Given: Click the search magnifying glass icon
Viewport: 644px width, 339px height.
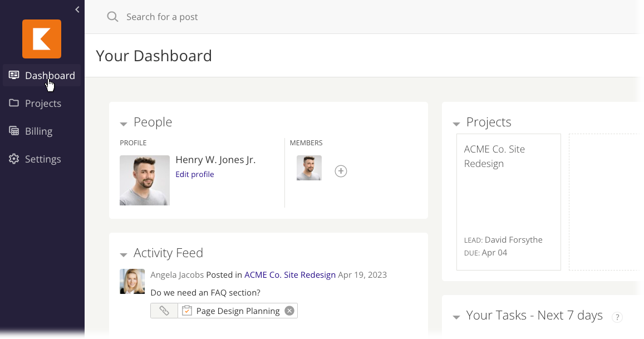Looking at the screenshot, I should [x=112, y=17].
